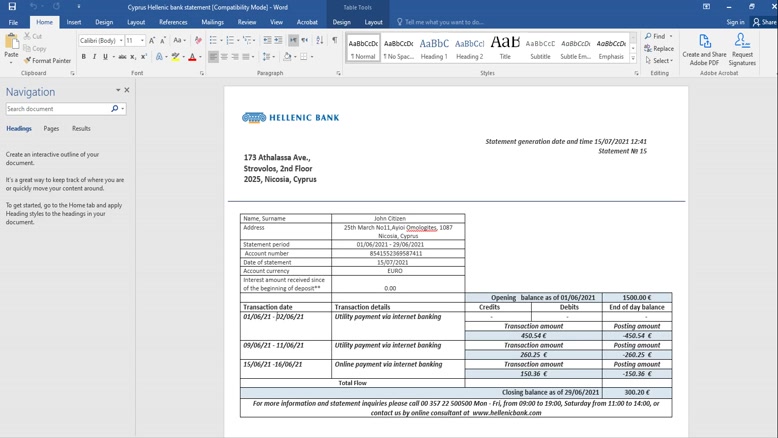This screenshot has height=438, width=778.
Task: Open the References ribbon tab
Action: [173, 22]
